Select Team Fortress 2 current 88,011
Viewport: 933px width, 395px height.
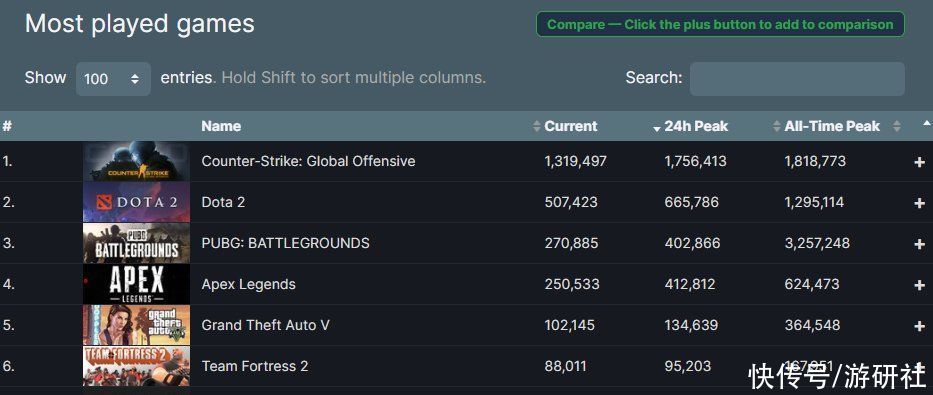[565, 366]
